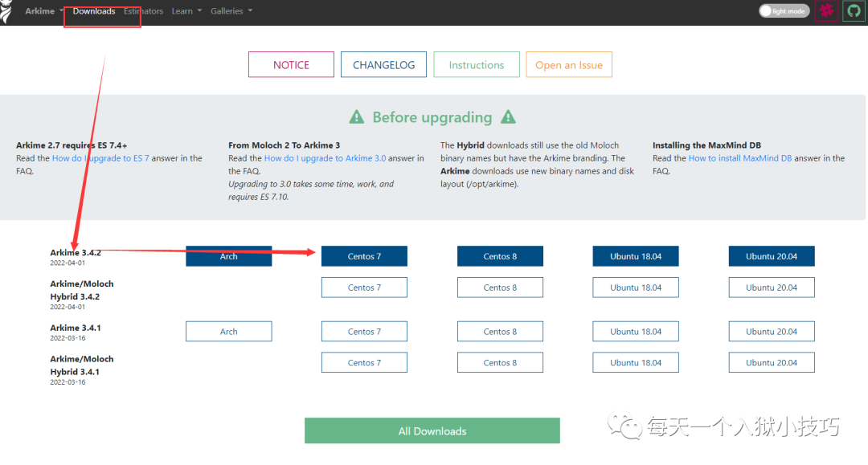
Task: Click the Before upgrading heading
Action: (x=432, y=117)
